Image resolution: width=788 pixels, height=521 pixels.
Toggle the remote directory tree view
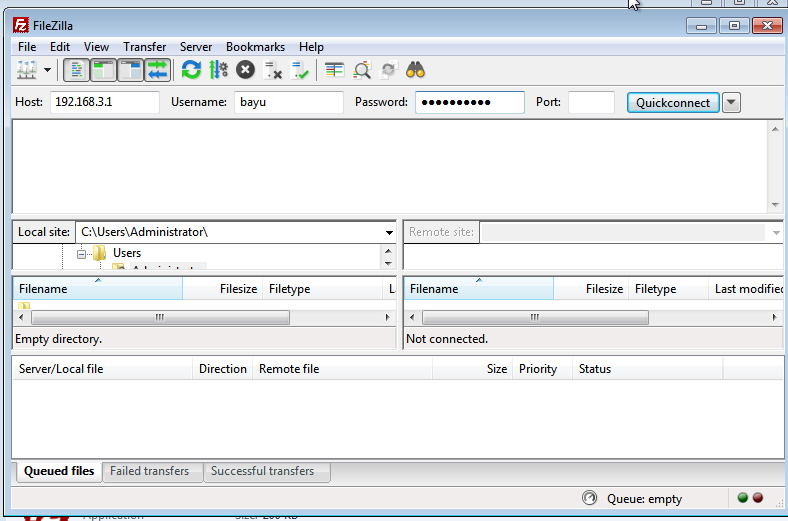[x=131, y=70]
